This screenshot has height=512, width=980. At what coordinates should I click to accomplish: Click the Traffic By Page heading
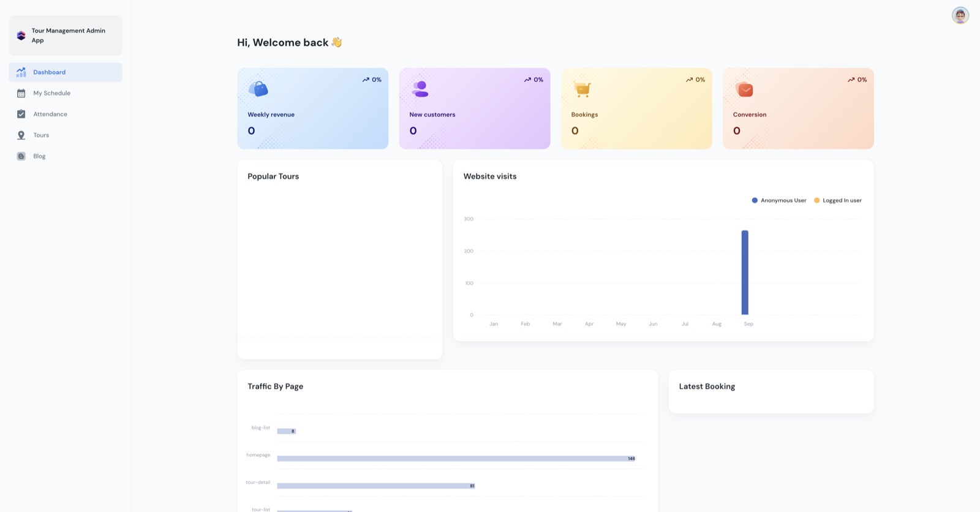click(276, 386)
